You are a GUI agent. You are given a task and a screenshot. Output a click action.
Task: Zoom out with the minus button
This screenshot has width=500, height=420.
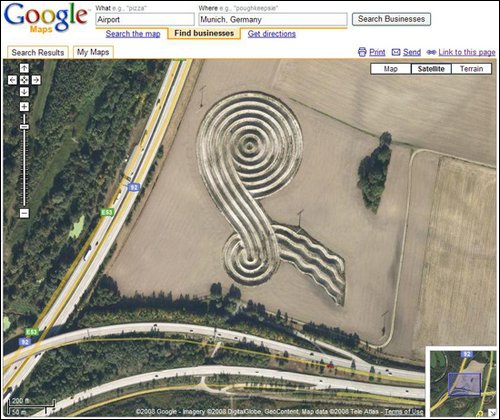[24, 213]
